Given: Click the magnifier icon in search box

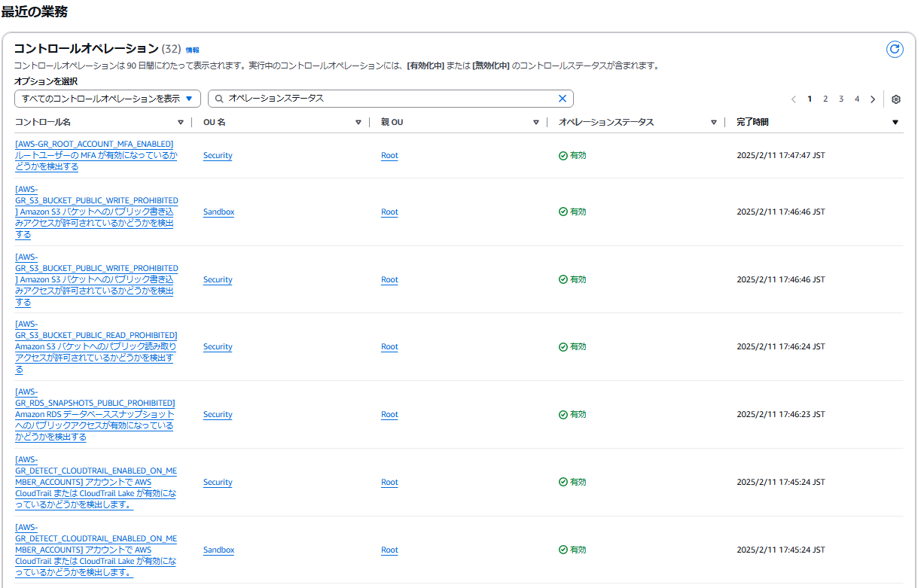Looking at the screenshot, I should 219,99.
